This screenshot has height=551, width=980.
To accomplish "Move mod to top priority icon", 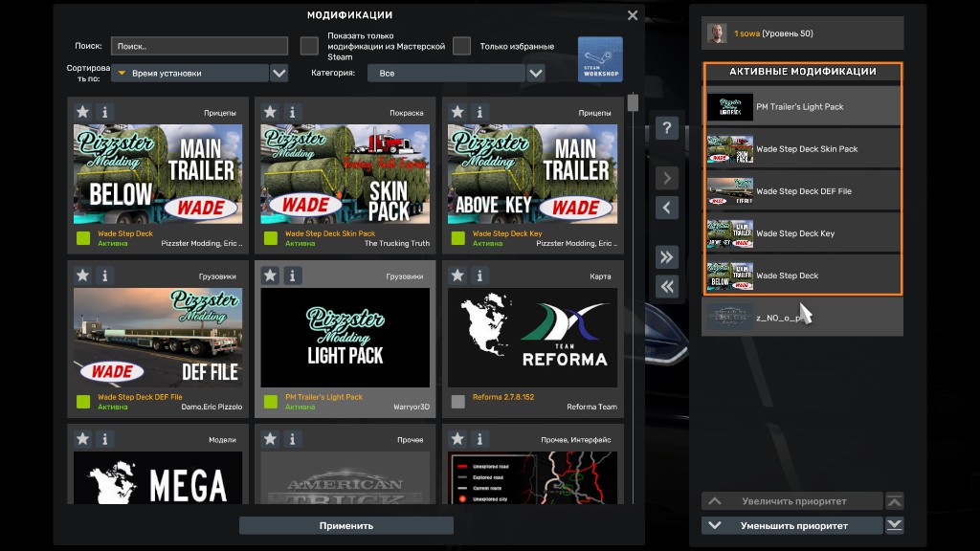I will (x=895, y=501).
